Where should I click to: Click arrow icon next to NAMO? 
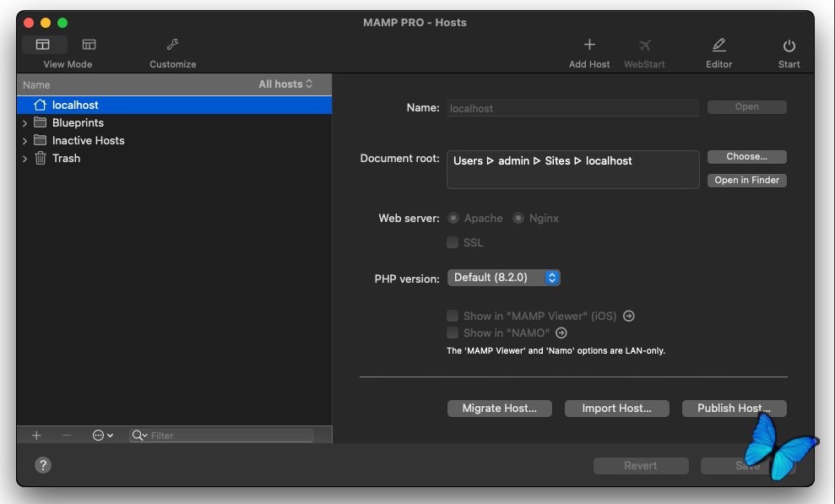[x=561, y=333]
